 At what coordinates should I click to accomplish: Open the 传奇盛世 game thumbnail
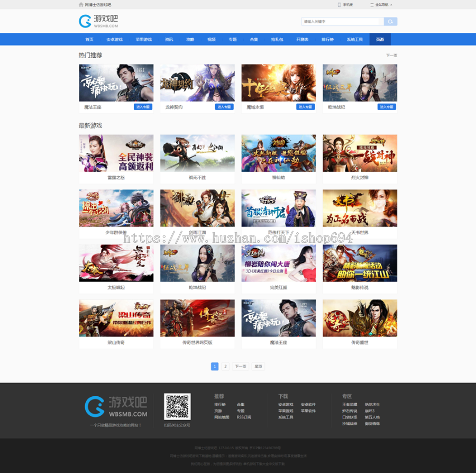[x=360, y=318]
